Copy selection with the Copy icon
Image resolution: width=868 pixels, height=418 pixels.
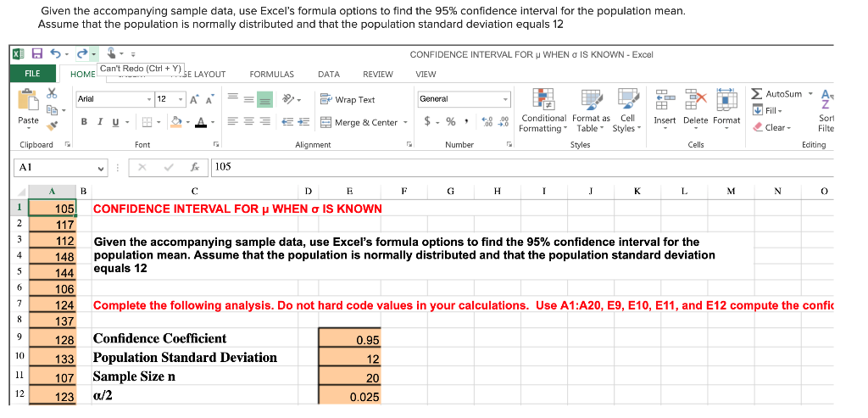click(53, 109)
